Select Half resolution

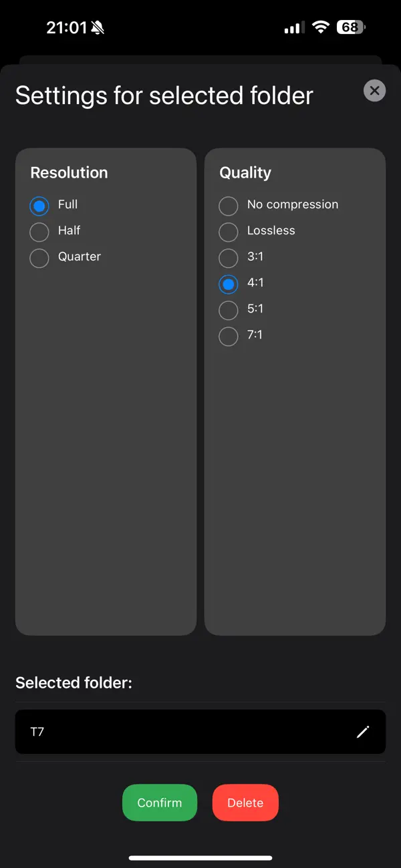point(39,232)
